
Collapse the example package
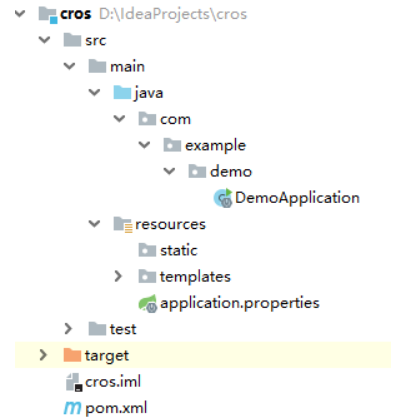click(144, 145)
